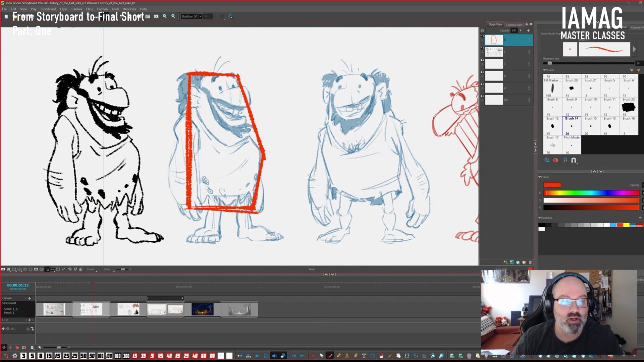
Task: Select the Eraser tool icon
Action: click(356, 356)
